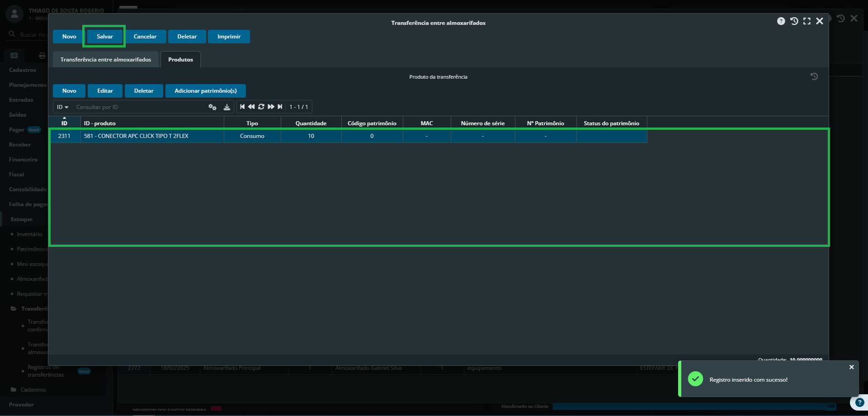Jump to the last page of records
The height and width of the screenshot is (416, 868).
point(280,107)
